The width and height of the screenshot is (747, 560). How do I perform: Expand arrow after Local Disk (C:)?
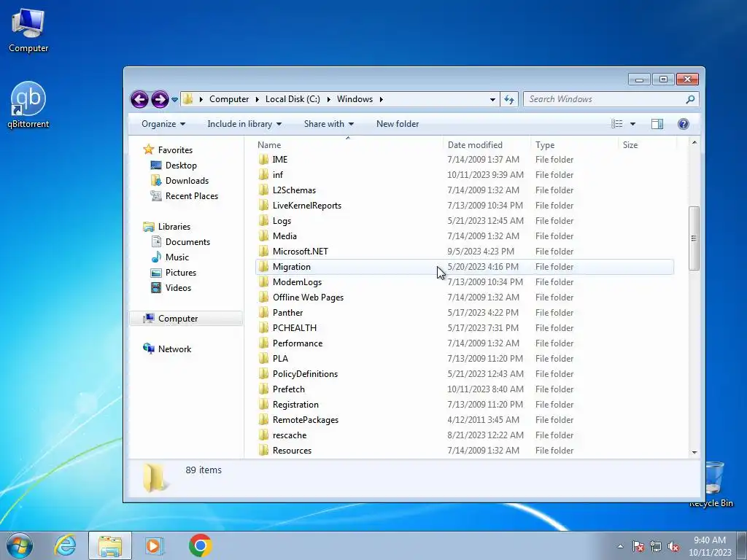tap(329, 99)
